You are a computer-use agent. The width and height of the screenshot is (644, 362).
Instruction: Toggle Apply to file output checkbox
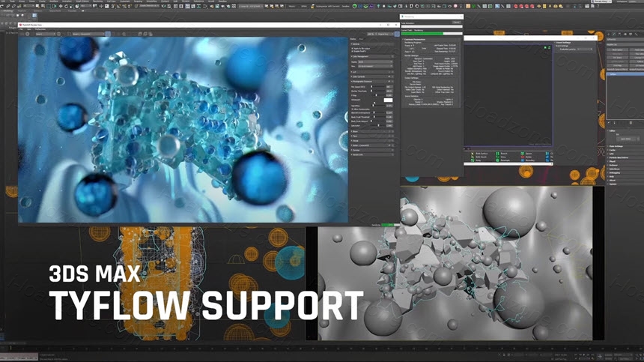pos(353,49)
